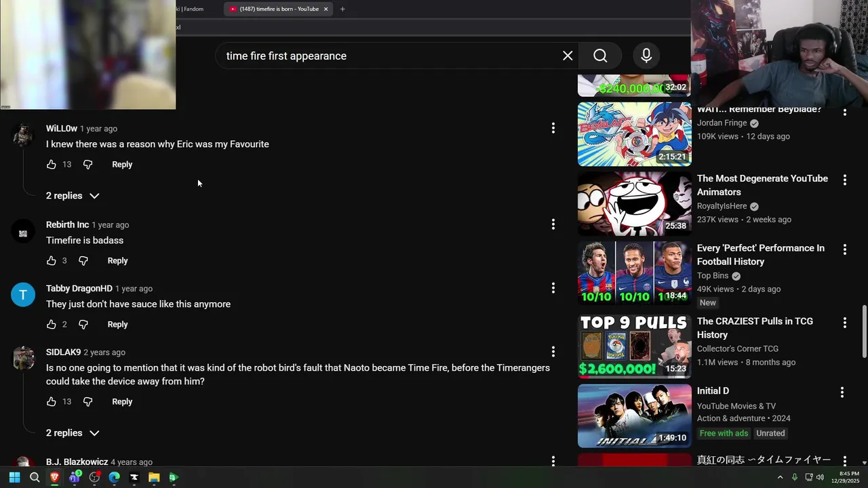Viewport: 868px width, 488px height.
Task: Like Tabby DragonHD's sauce comment
Action: point(52,325)
